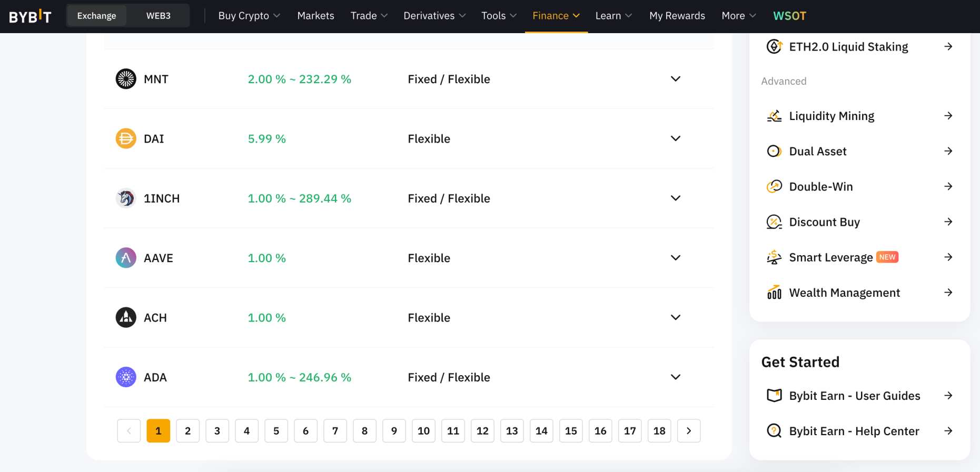Click the ETH2.0 Liquid Staking icon
This screenshot has height=472, width=980.
[x=774, y=46]
